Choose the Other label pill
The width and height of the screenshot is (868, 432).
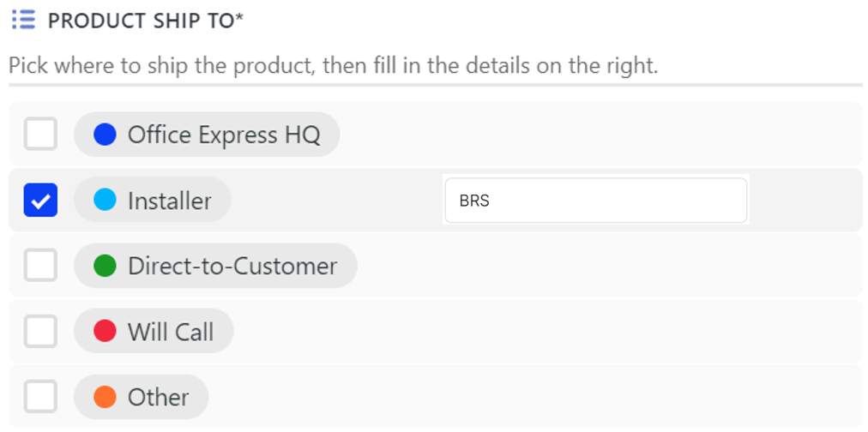pyautogui.click(x=142, y=397)
